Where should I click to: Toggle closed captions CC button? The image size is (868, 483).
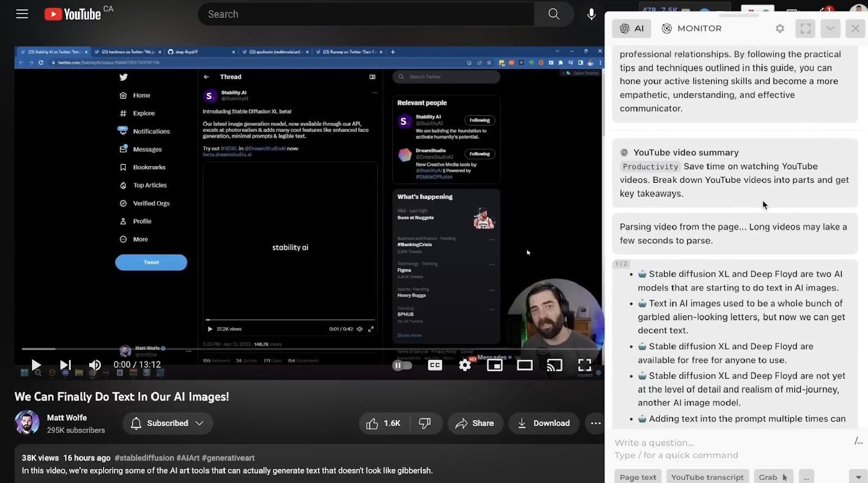point(435,365)
